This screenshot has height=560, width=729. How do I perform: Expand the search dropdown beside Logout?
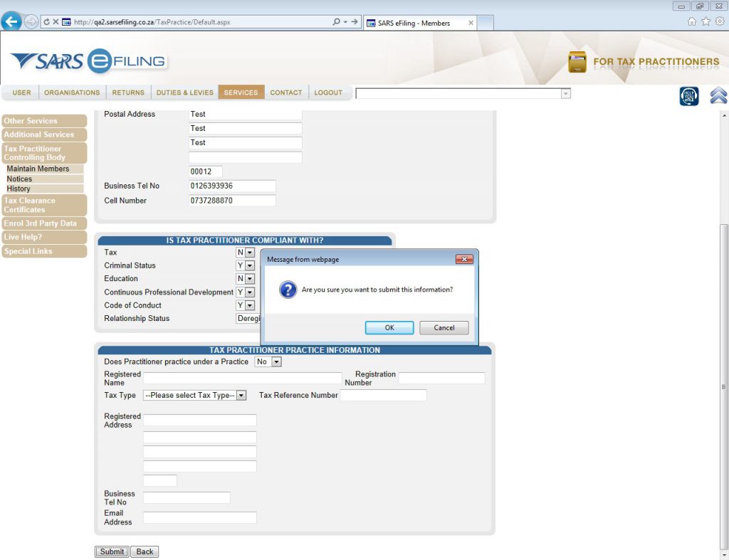[x=565, y=93]
